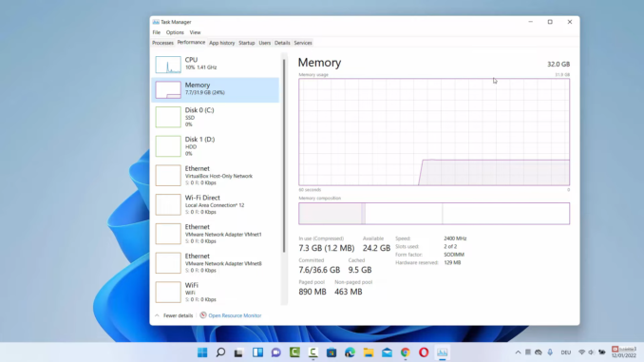
Task: Open the Mail app from taskbar
Action: [x=387, y=352]
